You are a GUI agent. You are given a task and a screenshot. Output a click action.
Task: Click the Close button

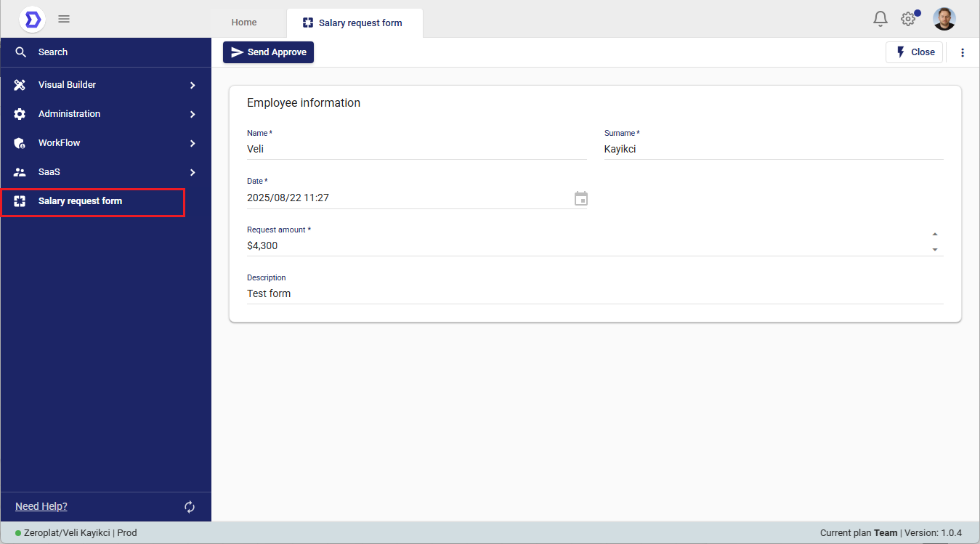914,52
